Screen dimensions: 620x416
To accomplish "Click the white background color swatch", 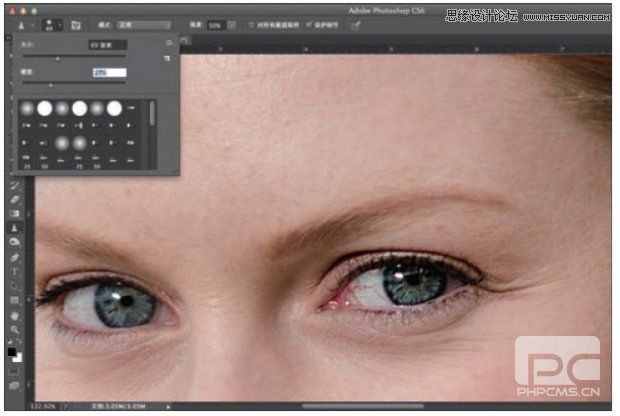I will click(19, 358).
